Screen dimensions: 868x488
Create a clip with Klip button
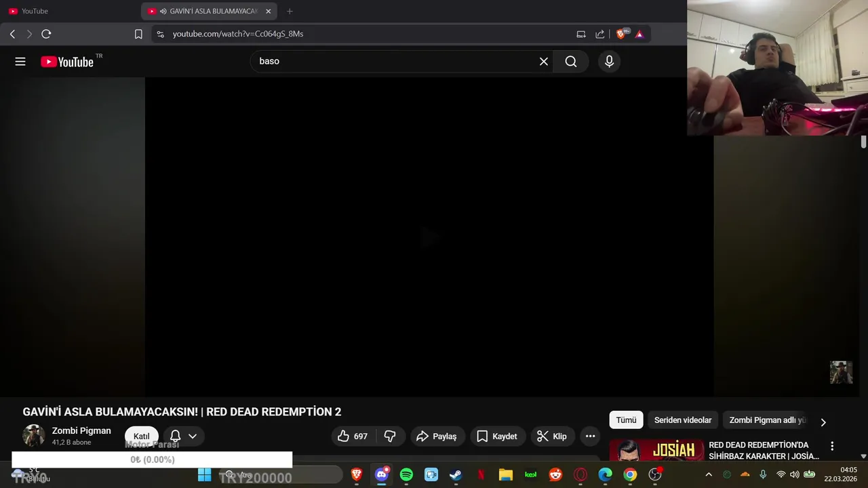point(551,436)
